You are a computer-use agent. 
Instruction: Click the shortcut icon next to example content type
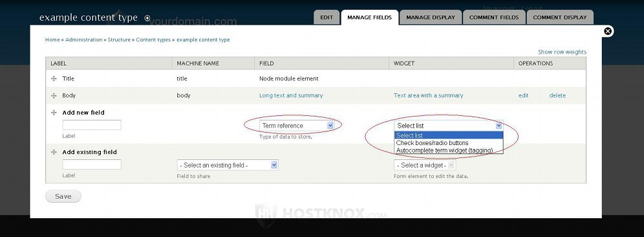(147, 18)
